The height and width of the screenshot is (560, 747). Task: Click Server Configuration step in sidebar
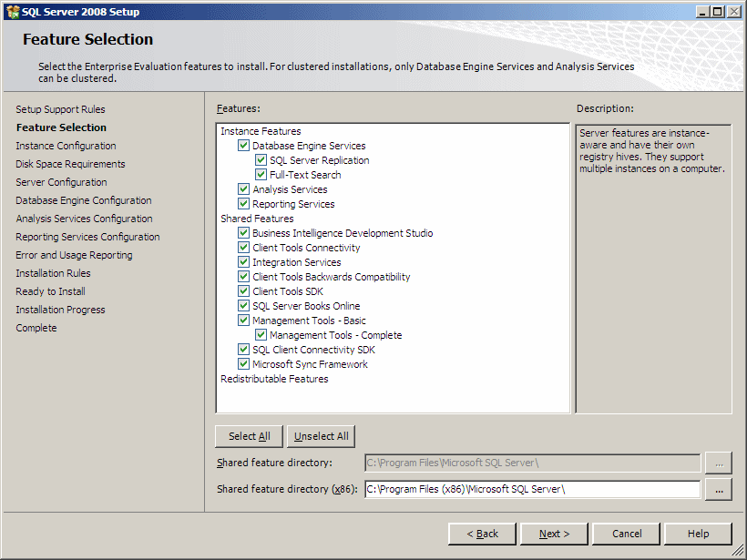pyautogui.click(x=61, y=182)
